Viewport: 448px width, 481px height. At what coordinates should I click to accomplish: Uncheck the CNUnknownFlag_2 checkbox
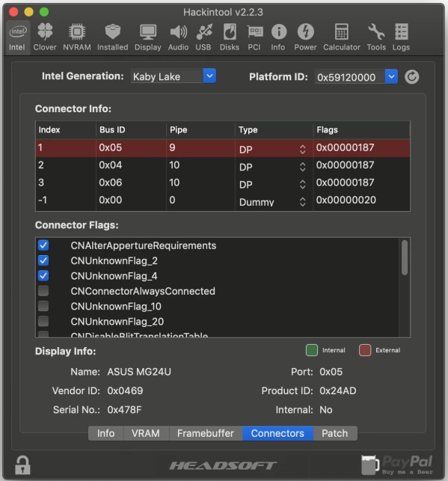click(x=43, y=260)
